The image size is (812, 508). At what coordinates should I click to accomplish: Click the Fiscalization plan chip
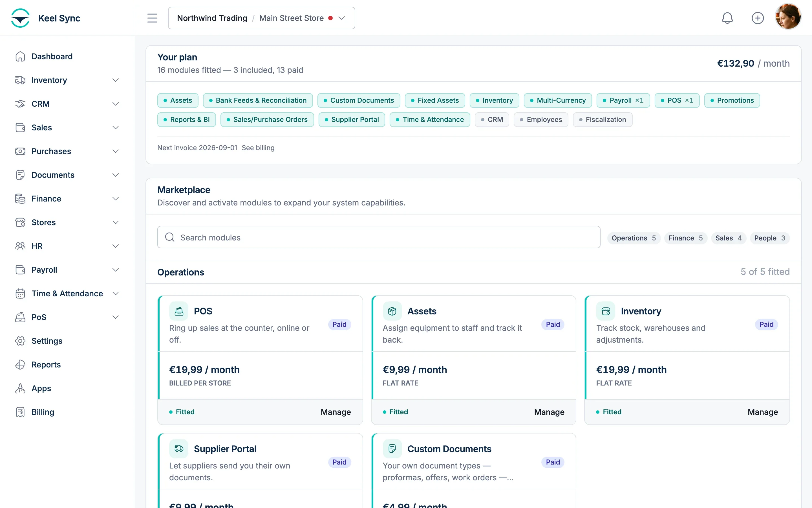point(603,120)
